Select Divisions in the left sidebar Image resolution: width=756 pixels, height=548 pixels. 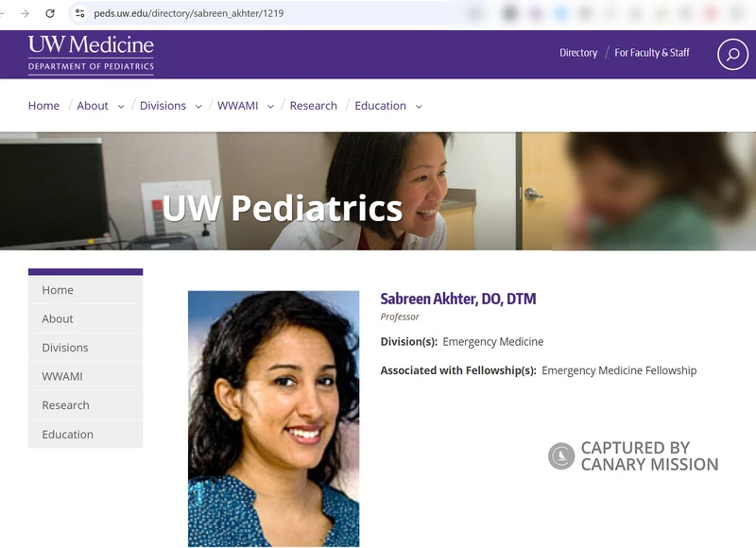[x=65, y=348]
